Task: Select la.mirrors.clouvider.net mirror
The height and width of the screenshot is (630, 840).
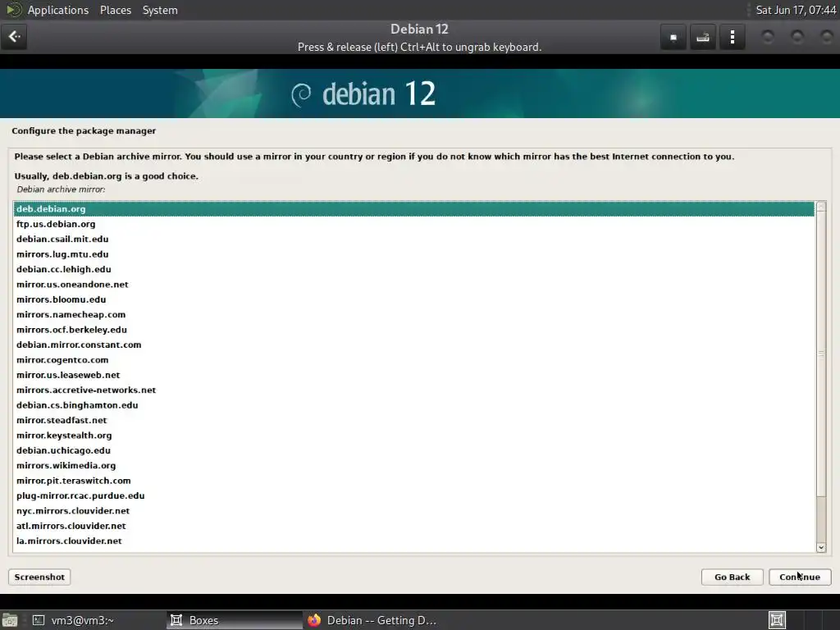Action: click(413, 541)
